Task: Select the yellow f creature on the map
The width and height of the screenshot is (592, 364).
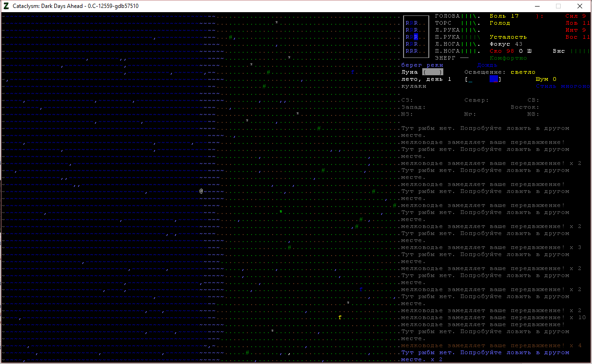Action: click(340, 317)
